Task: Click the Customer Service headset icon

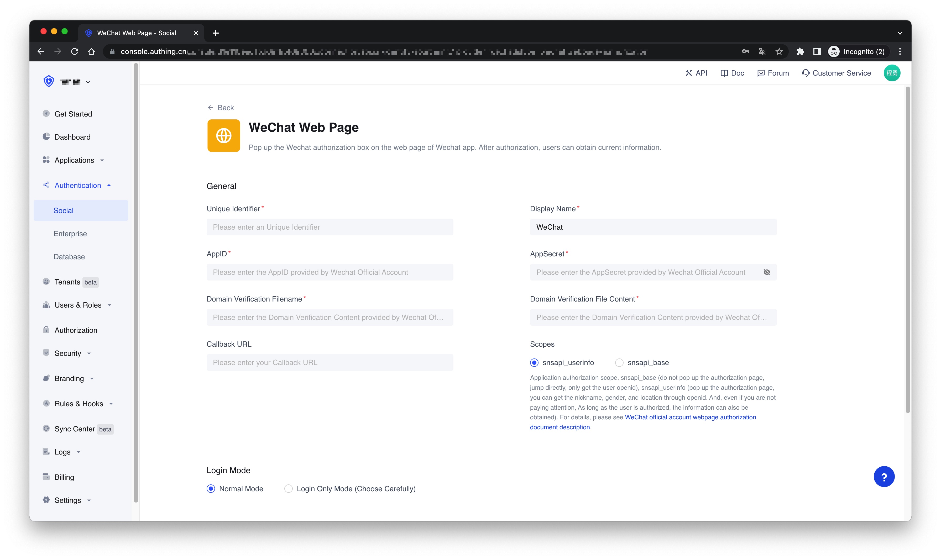Action: [x=806, y=73]
